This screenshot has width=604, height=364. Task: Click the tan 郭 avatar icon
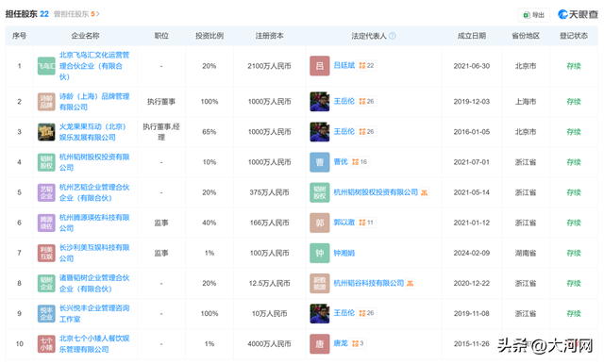320,223
